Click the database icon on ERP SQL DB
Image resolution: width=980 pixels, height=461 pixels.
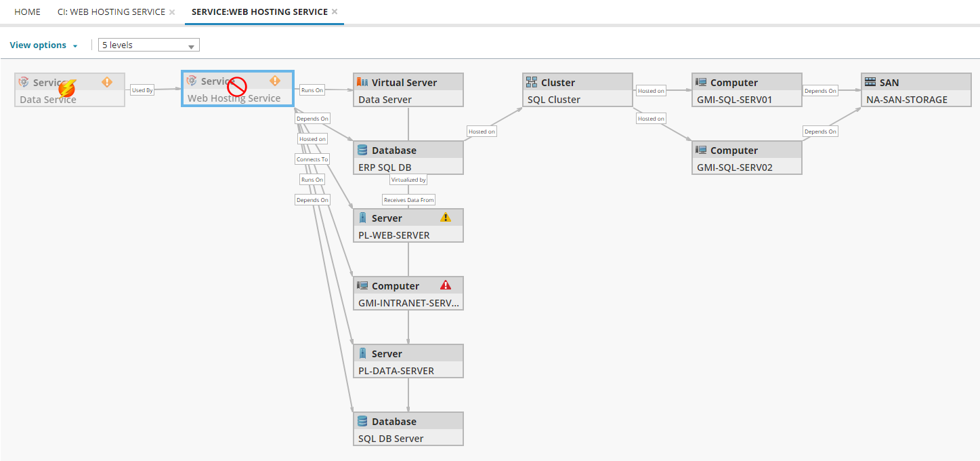pyautogui.click(x=363, y=150)
